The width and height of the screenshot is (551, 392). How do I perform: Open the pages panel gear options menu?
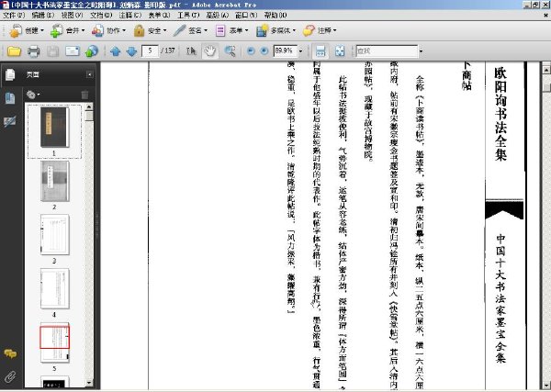pos(33,95)
